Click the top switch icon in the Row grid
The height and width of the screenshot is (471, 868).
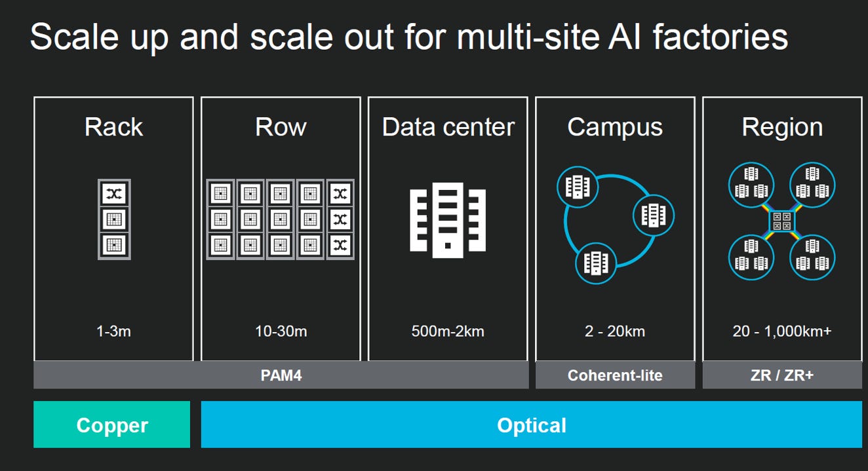pos(340,193)
